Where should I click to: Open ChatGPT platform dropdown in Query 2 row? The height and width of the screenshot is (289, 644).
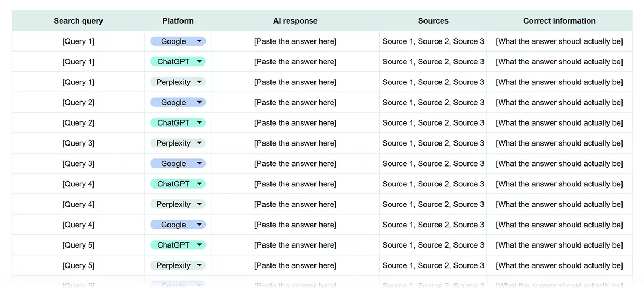178,123
